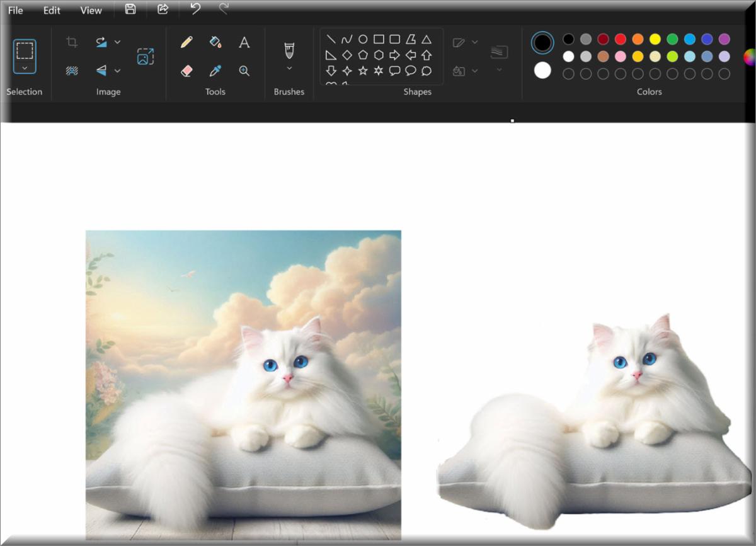Image resolution: width=756 pixels, height=546 pixels.
Task: Select the five-point star shape
Action: pyautogui.click(x=363, y=71)
